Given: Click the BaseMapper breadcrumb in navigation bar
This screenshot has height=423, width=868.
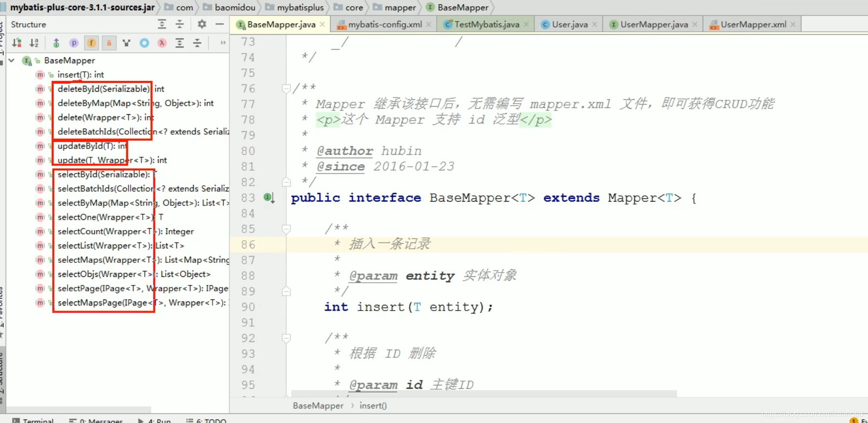Looking at the screenshot, I should 458,7.
